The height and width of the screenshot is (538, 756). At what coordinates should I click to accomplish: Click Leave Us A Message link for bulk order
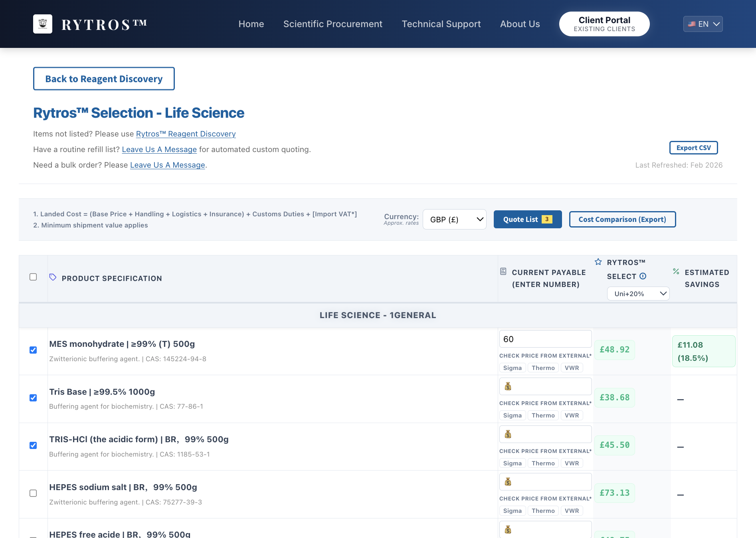click(x=168, y=165)
